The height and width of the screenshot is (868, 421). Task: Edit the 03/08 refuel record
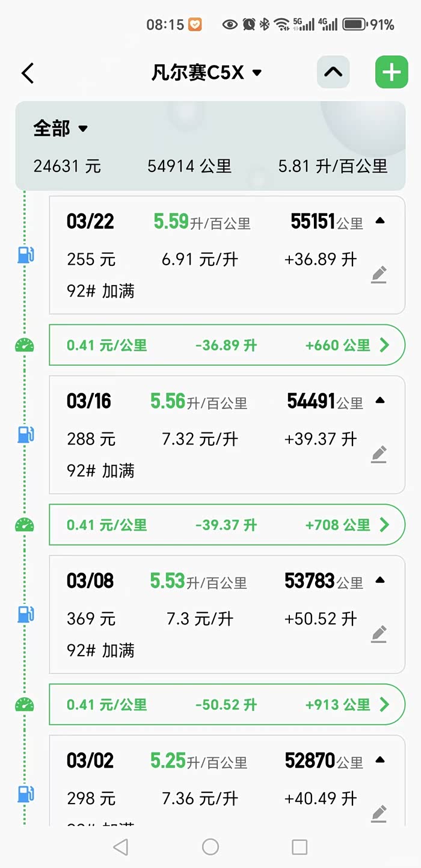[378, 634]
